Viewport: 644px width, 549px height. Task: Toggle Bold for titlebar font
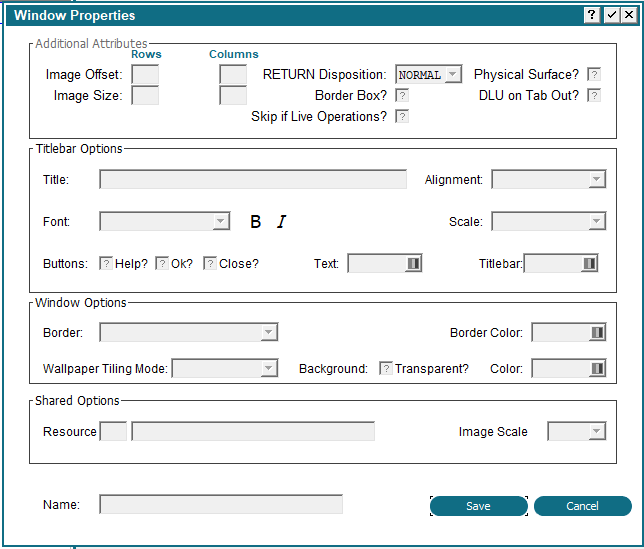click(x=255, y=222)
